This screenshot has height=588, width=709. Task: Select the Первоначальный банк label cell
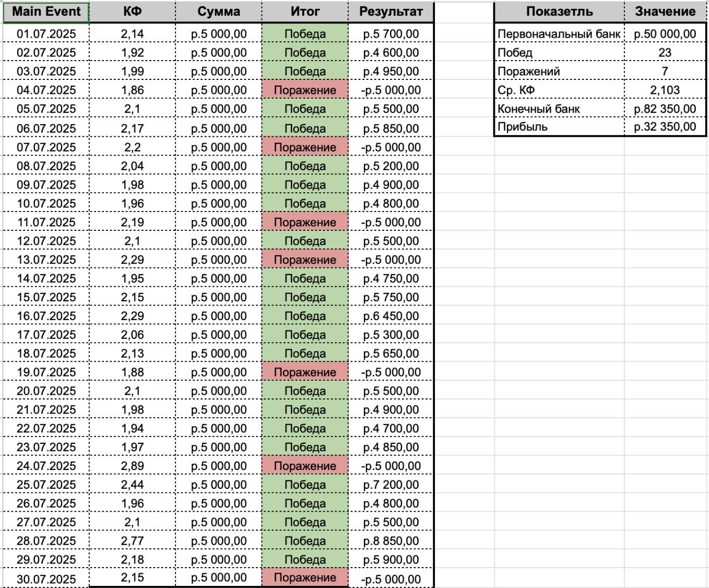pos(559,34)
